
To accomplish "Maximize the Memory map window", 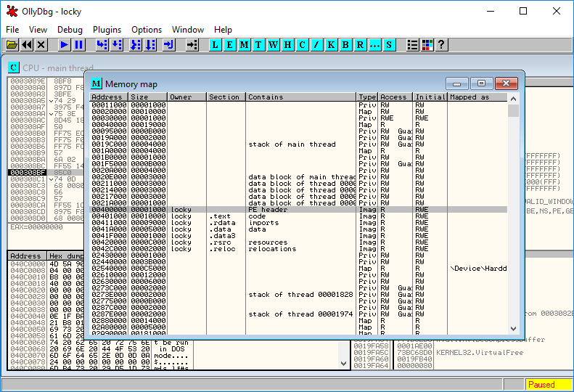I will (x=481, y=83).
